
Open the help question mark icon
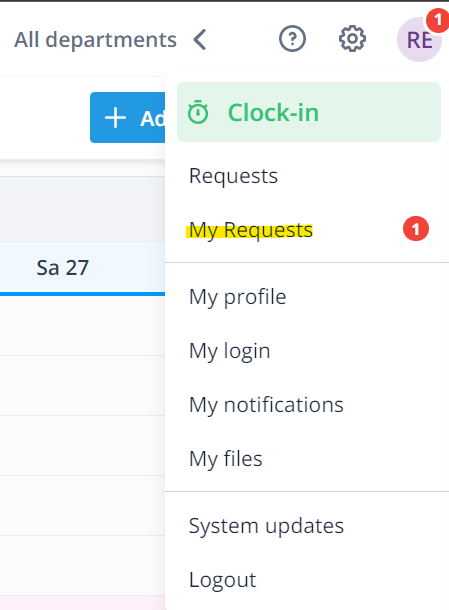pos(292,39)
